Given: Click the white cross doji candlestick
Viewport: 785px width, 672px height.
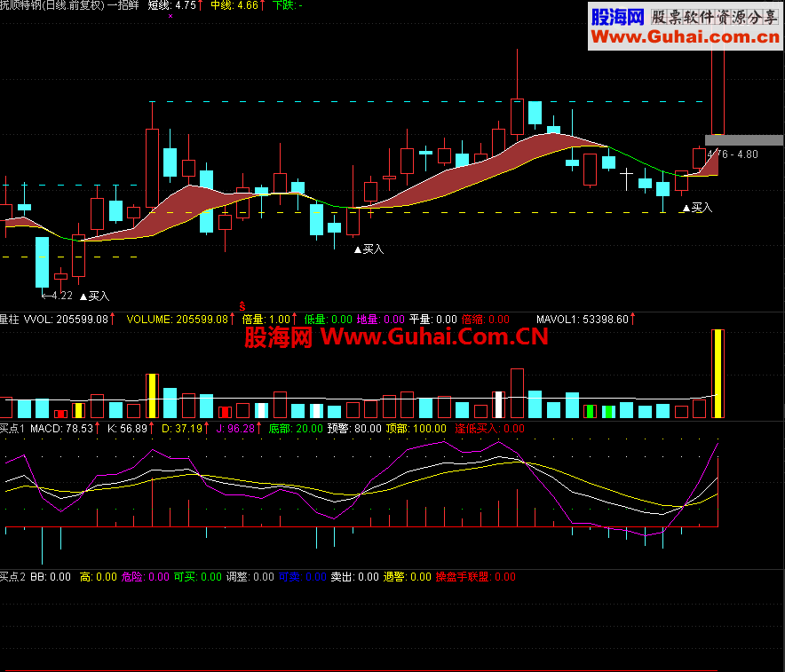Looking at the screenshot, I should [626, 179].
